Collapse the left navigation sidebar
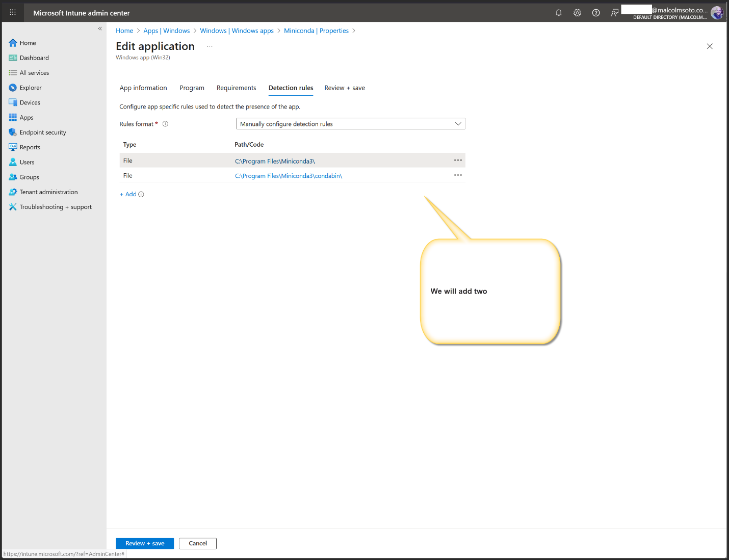Image resolution: width=729 pixels, height=560 pixels. (x=100, y=29)
